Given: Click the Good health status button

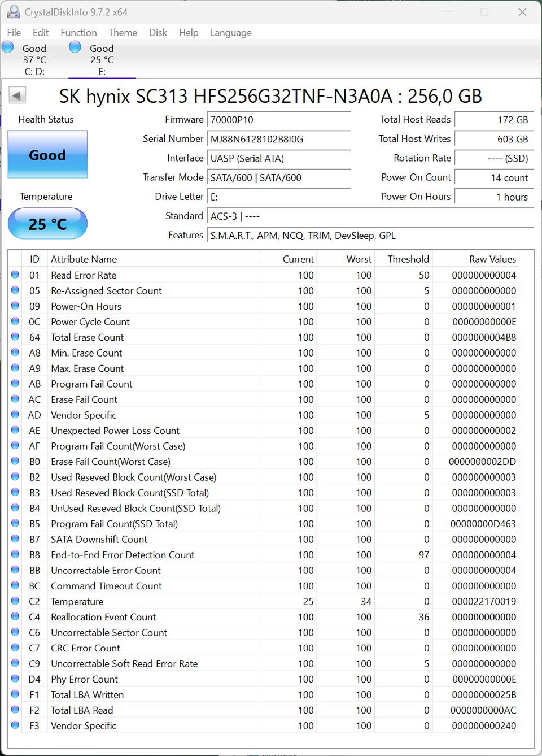Looking at the screenshot, I should (47, 155).
